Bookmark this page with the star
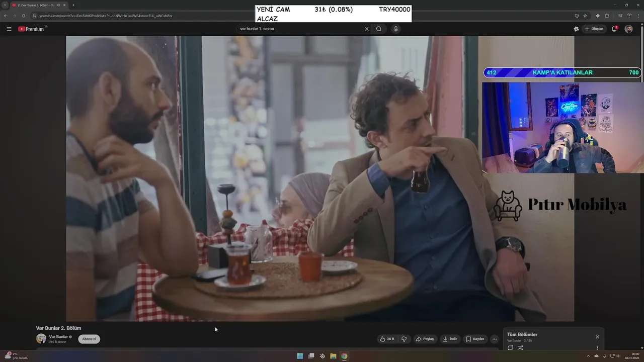Viewport: 644px width, 362px height. pos(585,16)
